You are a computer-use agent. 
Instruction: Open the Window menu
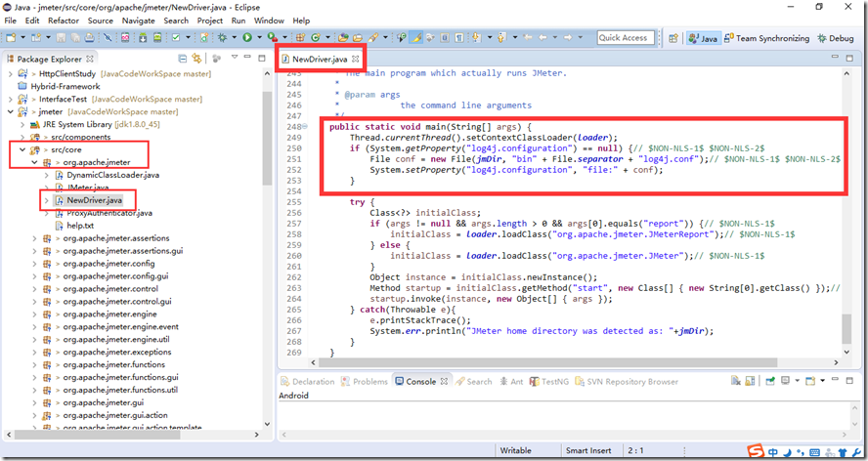[x=269, y=21]
